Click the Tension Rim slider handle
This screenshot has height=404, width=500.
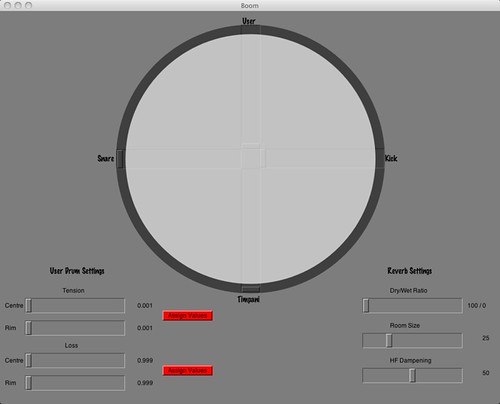(x=29, y=328)
